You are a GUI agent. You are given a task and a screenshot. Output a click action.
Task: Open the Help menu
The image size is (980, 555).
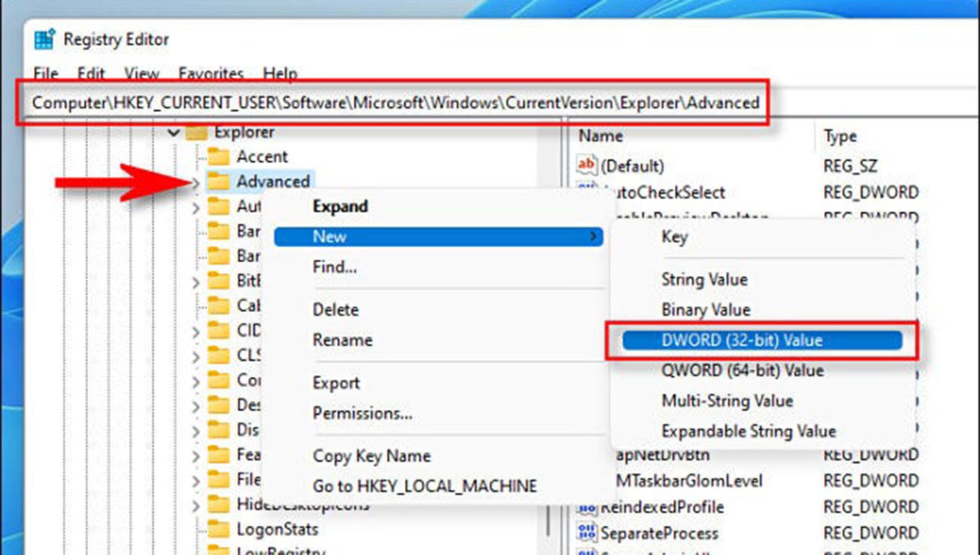[x=280, y=74]
